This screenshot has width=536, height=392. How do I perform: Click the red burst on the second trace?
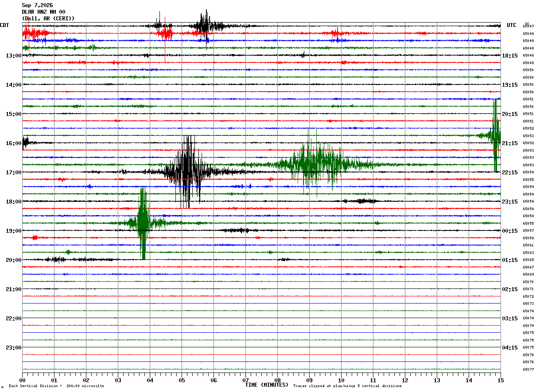(x=166, y=33)
